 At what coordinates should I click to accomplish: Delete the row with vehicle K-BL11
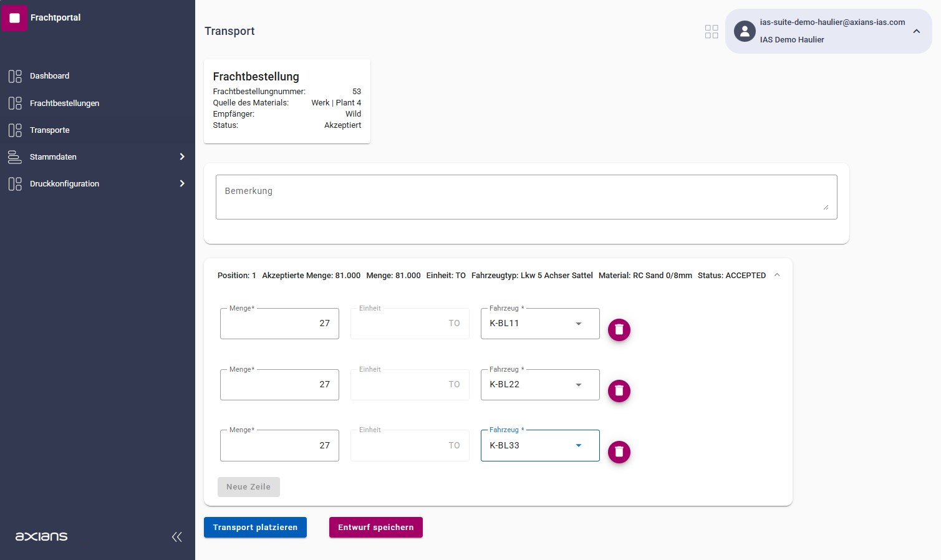pyautogui.click(x=619, y=330)
